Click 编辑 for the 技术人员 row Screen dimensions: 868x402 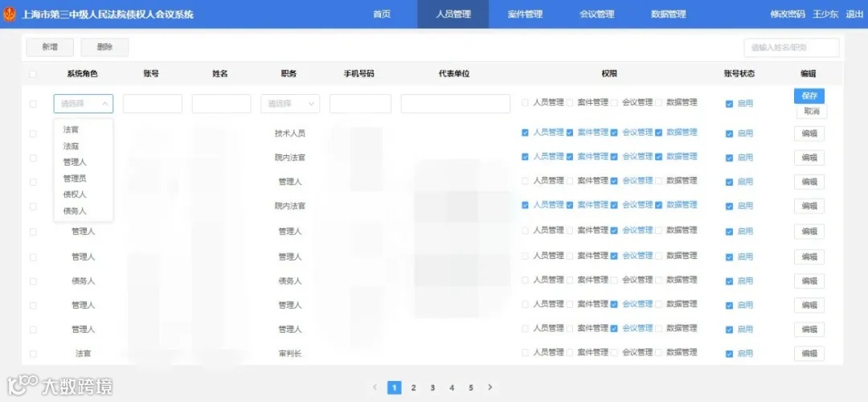coord(809,133)
